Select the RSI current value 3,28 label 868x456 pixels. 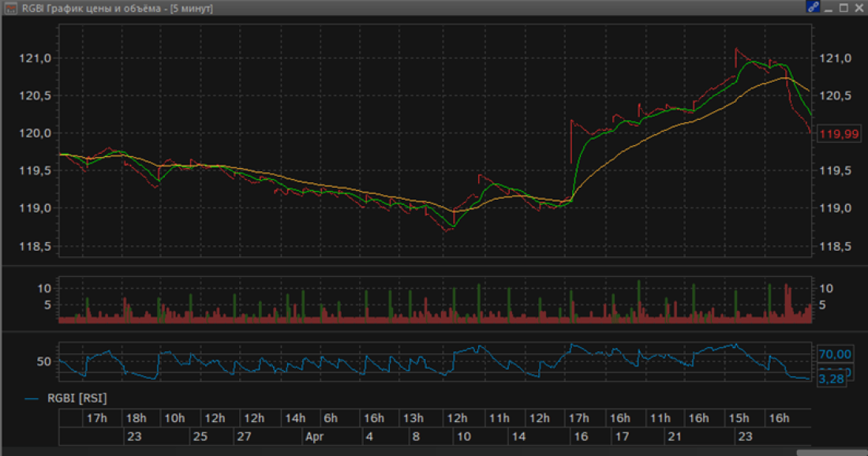pos(832,379)
